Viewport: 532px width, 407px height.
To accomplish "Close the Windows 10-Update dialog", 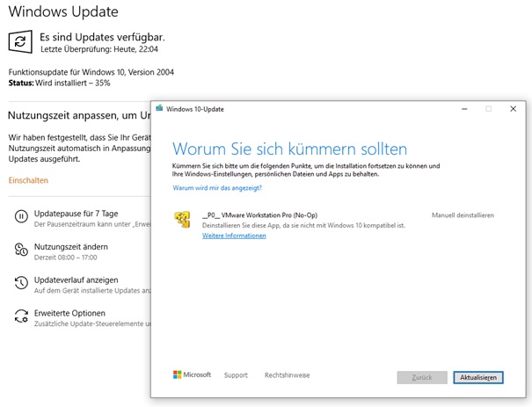I will (513, 109).
